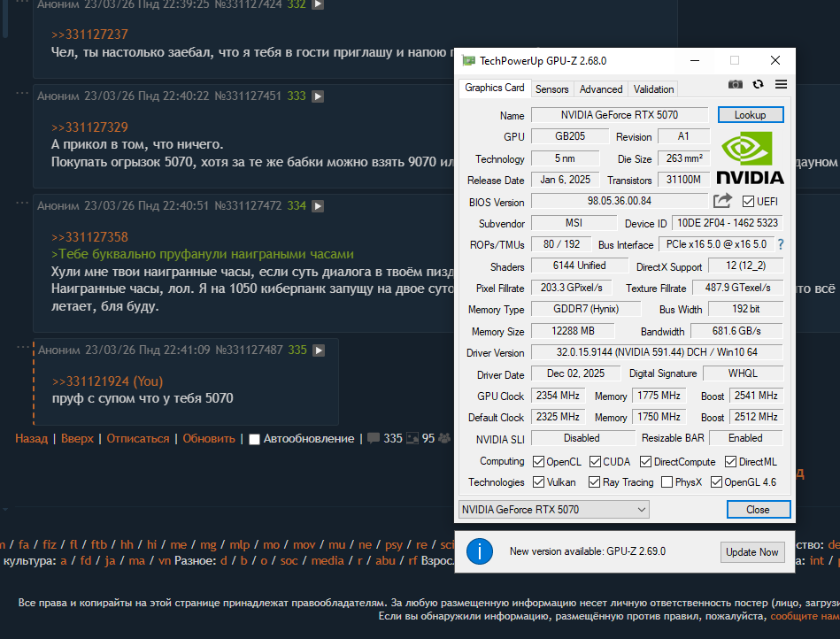Image resolution: width=840 pixels, height=639 pixels.
Task: Click the сообщите нам link in footer
Action: click(805, 617)
